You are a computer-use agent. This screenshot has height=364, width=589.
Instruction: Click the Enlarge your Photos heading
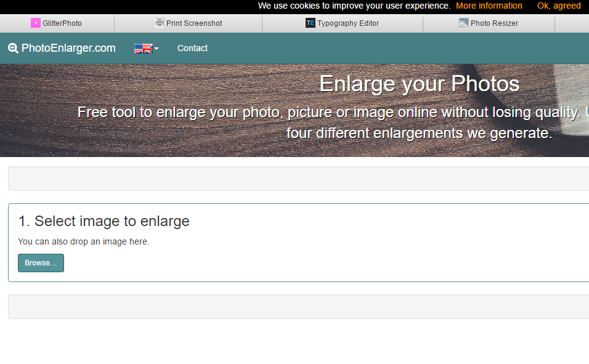[419, 83]
